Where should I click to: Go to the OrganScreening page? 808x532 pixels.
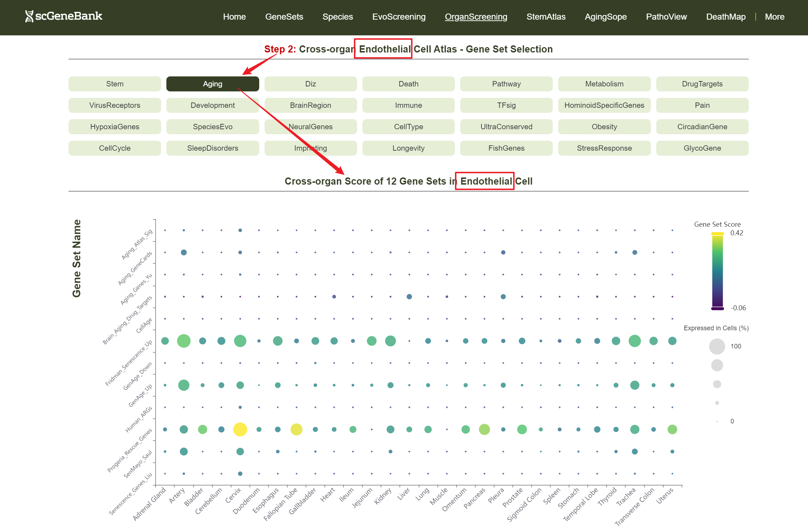click(x=476, y=17)
